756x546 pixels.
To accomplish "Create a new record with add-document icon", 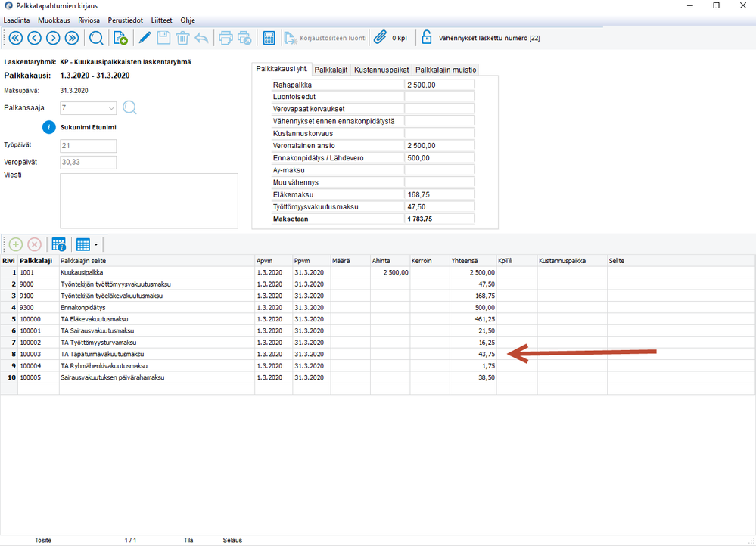I will (120, 38).
